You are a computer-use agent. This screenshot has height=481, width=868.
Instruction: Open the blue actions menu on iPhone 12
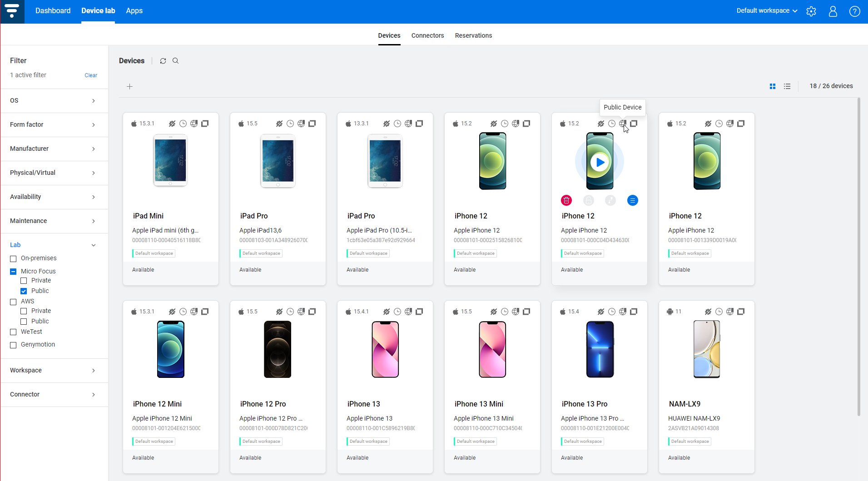[x=632, y=200]
